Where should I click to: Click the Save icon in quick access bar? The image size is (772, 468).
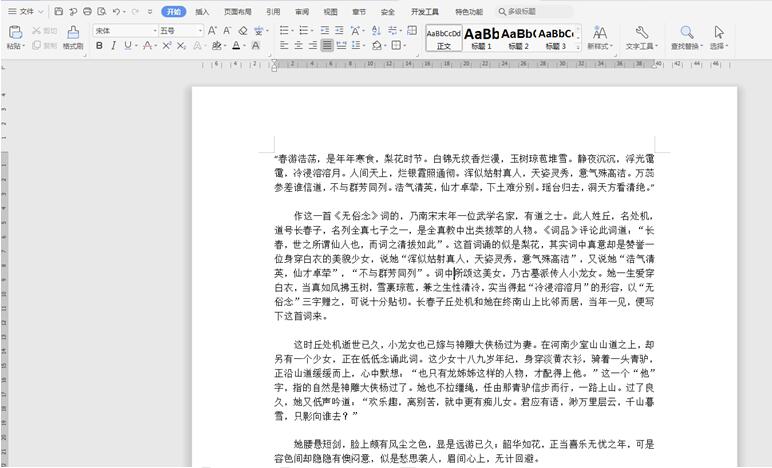tap(59, 11)
